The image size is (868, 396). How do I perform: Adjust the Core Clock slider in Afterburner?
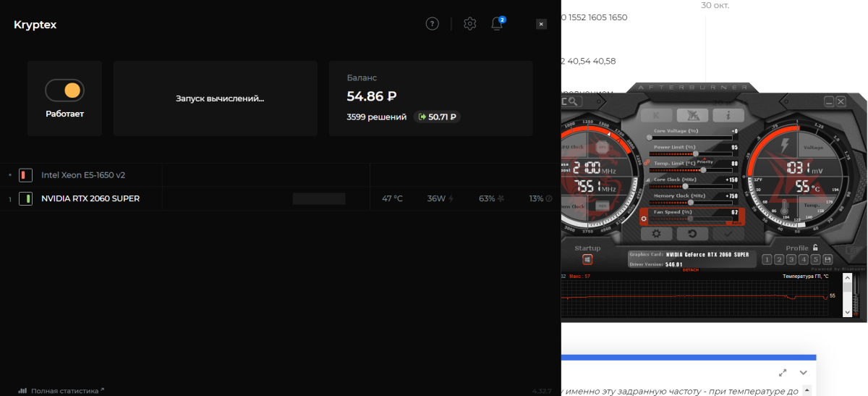pos(691,186)
